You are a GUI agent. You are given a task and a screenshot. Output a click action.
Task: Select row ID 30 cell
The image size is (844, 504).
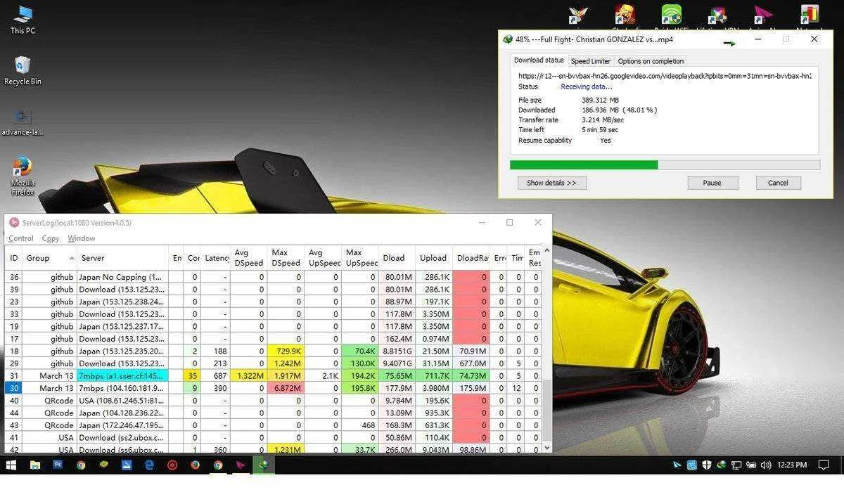tap(14, 388)
